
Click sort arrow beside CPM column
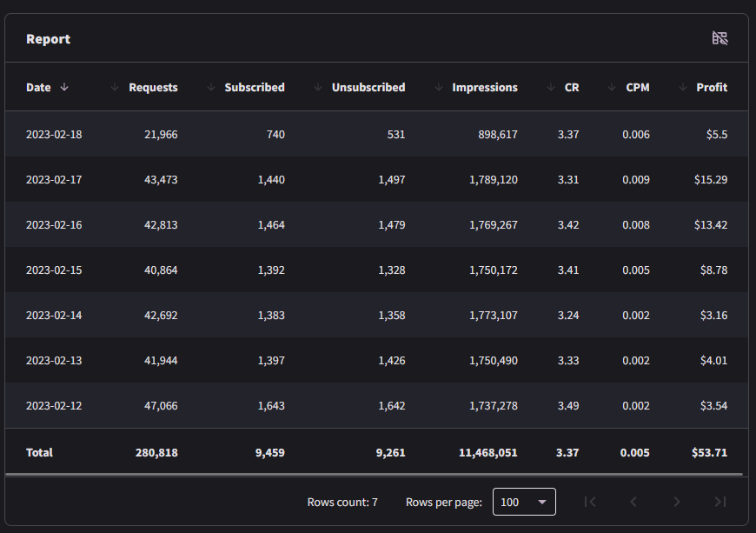(612, 87)
